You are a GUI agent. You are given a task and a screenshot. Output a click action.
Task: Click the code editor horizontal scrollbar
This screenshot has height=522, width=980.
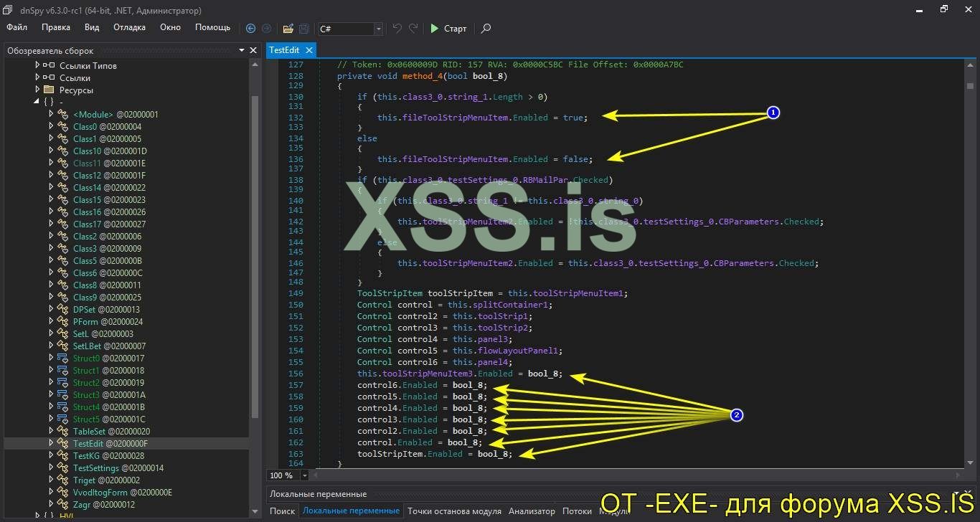636,475
